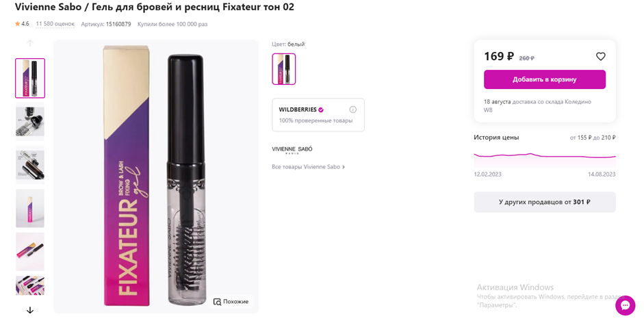Select the white color swatch
The image size is (644, 323).
pos(284,69)
